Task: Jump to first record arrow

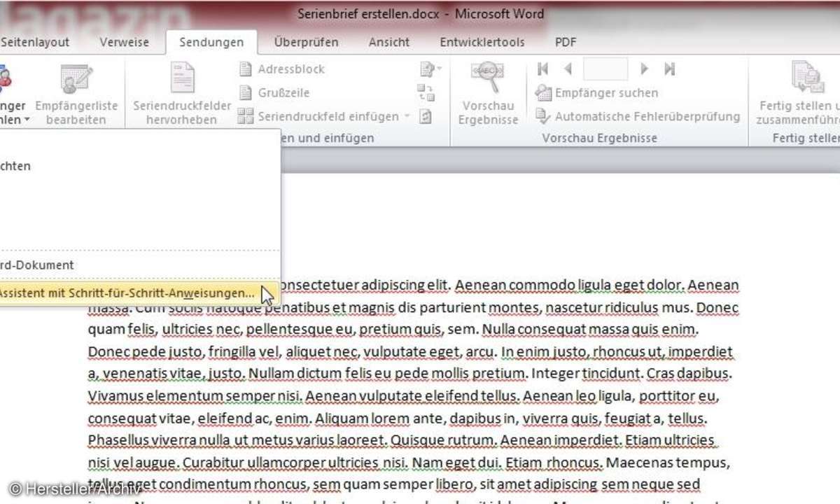Action: click(542, 69)
